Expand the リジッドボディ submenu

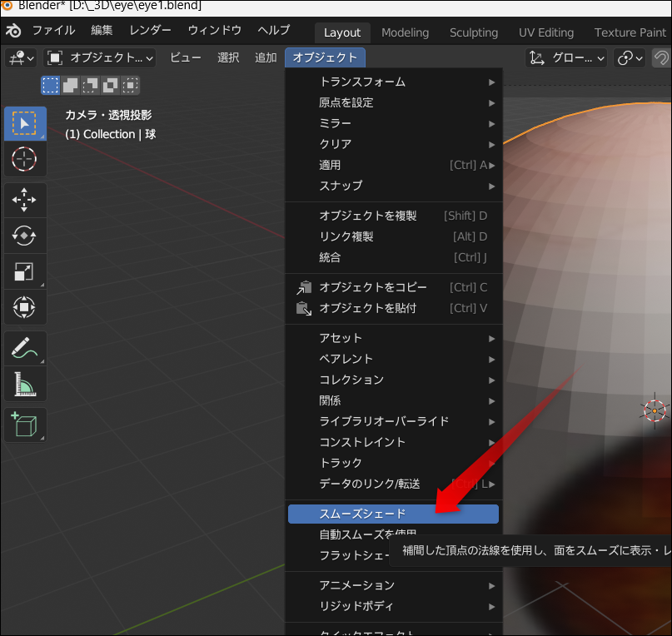(393, 606)
